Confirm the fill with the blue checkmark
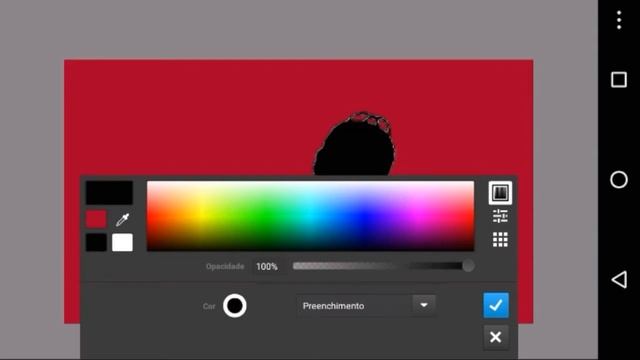The image size is (640, 360). [x=496, y=305]
